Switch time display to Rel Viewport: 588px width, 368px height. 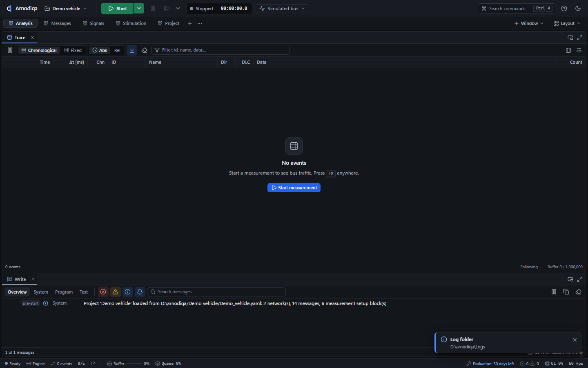click(117, 50)
